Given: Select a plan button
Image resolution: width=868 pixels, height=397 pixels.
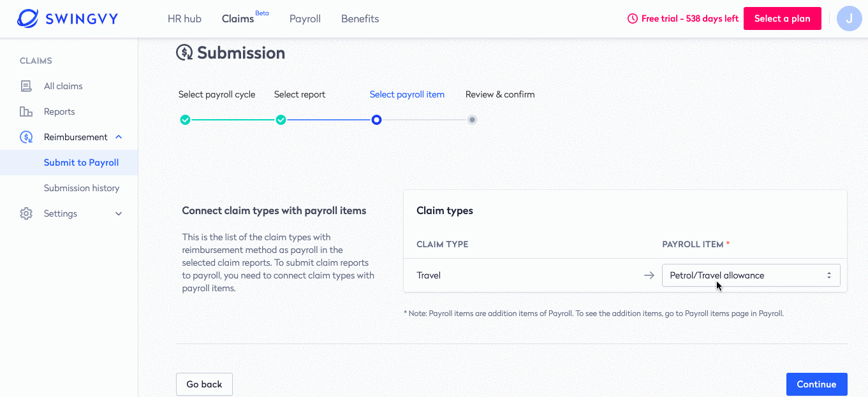Looking at the screenshot, I should (x=782, y=18).
